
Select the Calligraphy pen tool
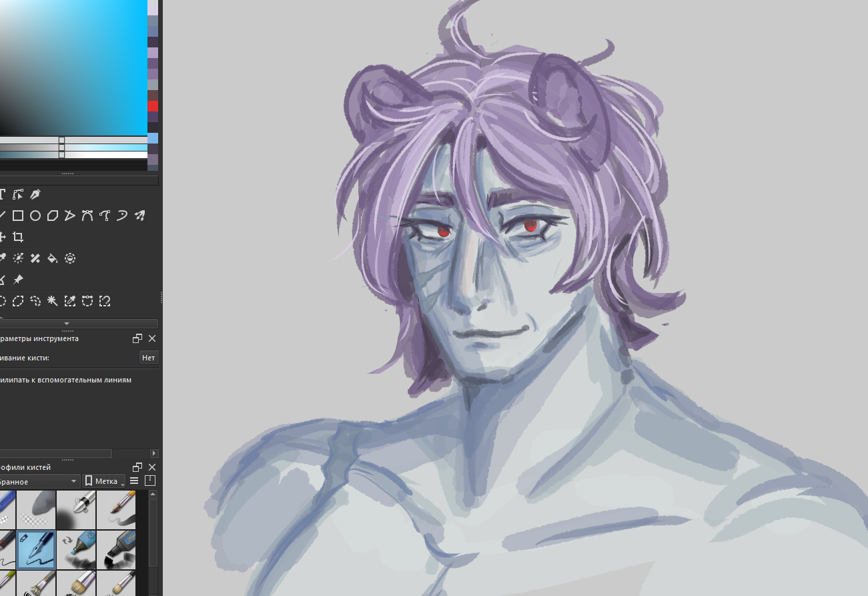coord(35,194)
